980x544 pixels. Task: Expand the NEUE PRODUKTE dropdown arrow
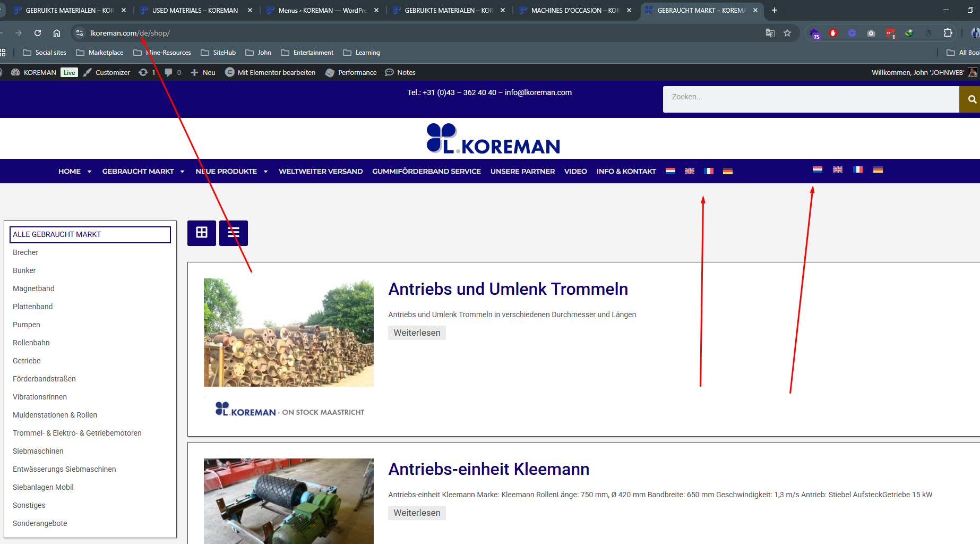point(265,172)
